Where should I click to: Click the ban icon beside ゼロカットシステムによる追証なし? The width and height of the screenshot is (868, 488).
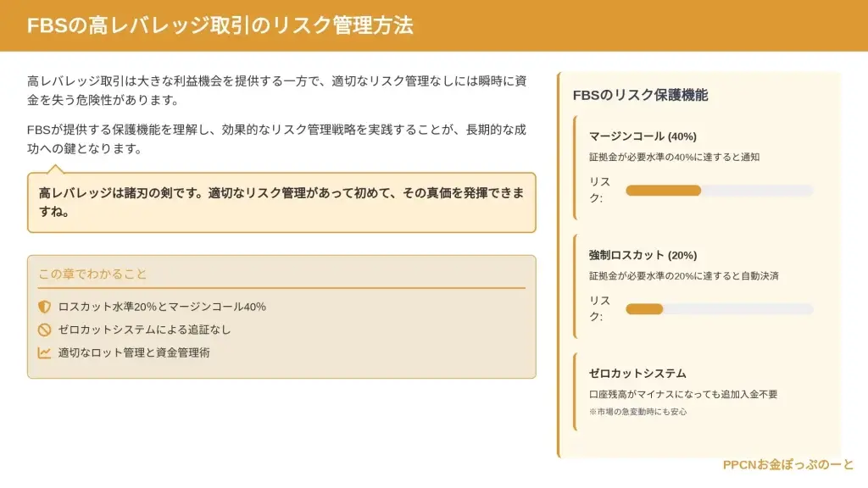point(45,330)
